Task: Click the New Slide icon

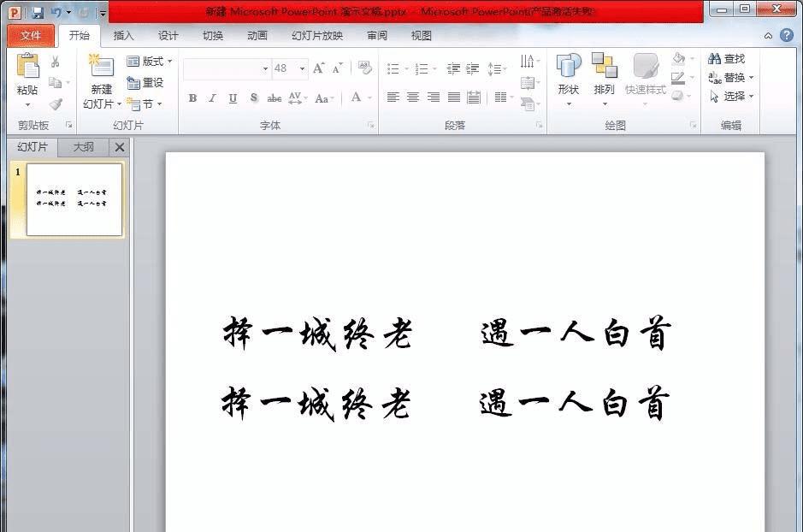Action: click(x=101, y=65)
